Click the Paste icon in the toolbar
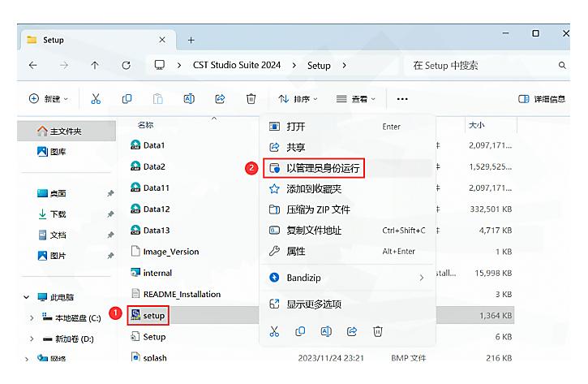The height and width of the screenshot is (384, 588). click(x=158, y=99)
